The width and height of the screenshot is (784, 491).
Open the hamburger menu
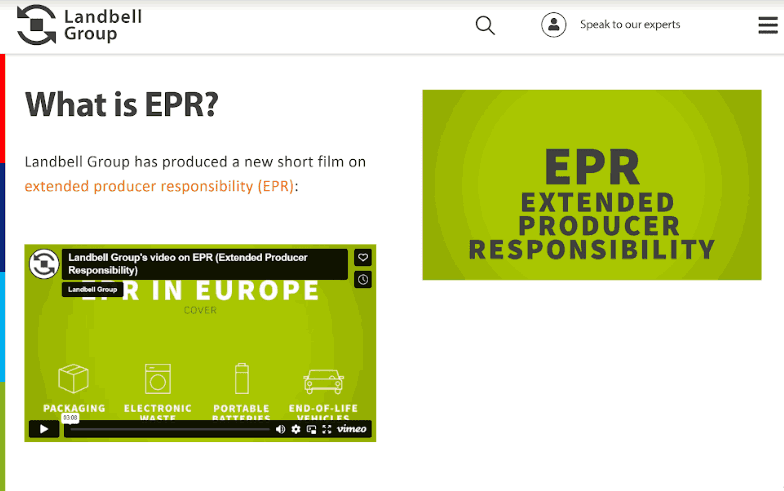point(768,25)
